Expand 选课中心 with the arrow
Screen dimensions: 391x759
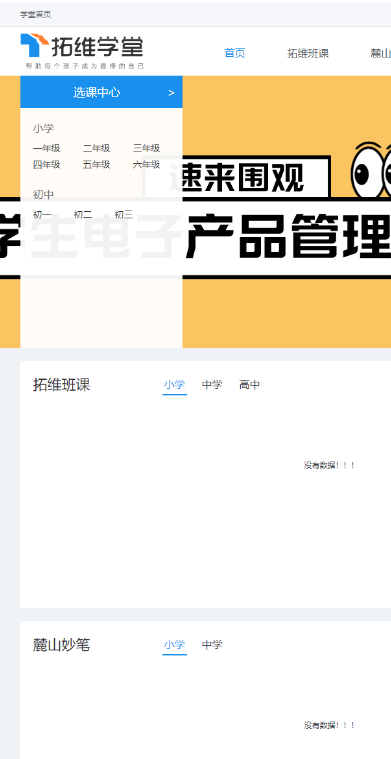[171, 92]
